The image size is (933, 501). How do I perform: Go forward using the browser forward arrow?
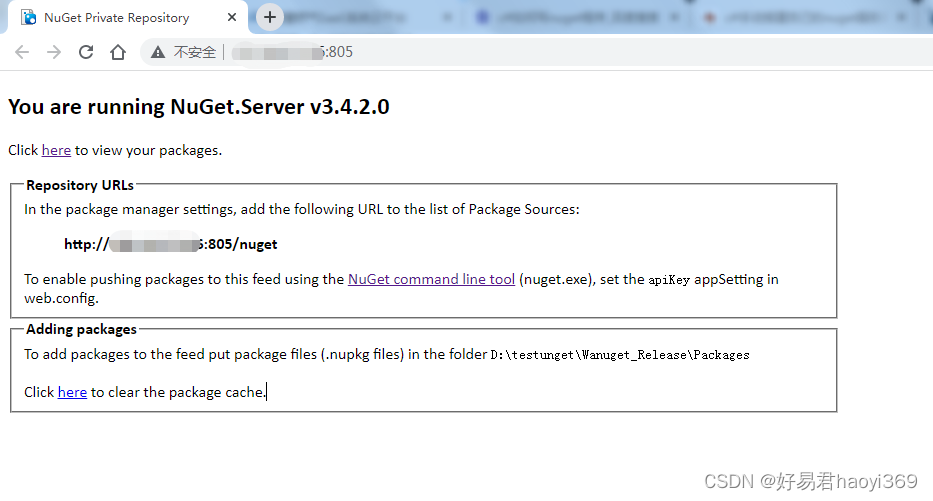[x=54, y=52]
